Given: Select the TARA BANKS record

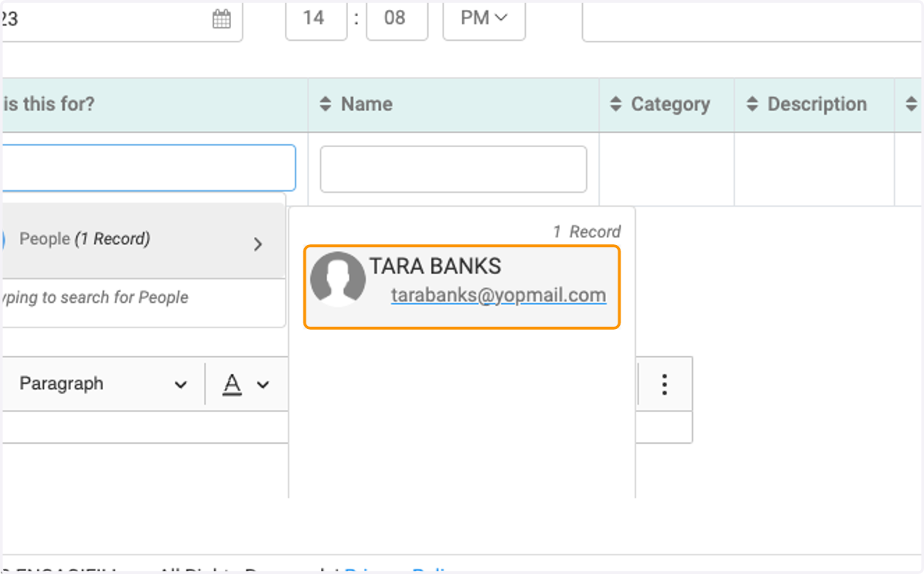Looking at the screenshot, I should 462,287.
